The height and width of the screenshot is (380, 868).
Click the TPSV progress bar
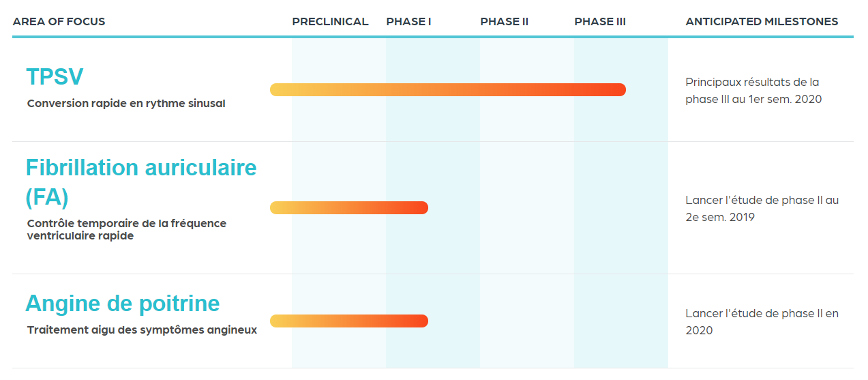click(x=448, y=89)
